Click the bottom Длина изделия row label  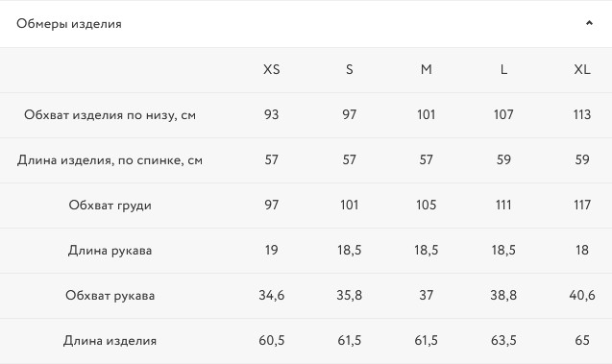pos(110,341)
